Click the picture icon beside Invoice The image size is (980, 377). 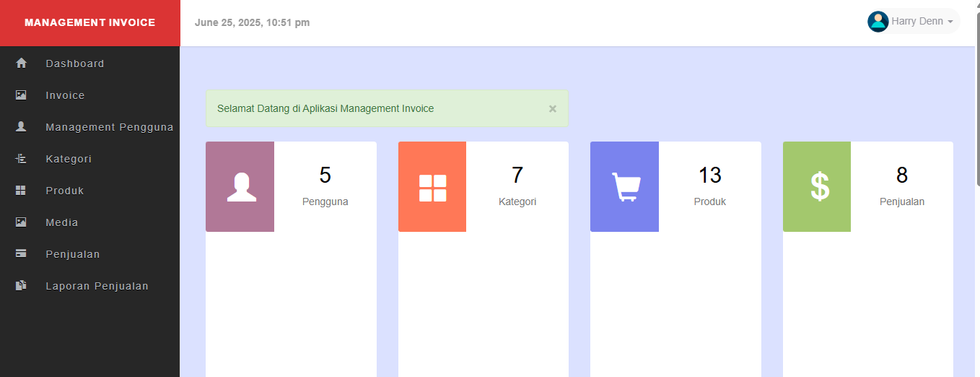21,95
